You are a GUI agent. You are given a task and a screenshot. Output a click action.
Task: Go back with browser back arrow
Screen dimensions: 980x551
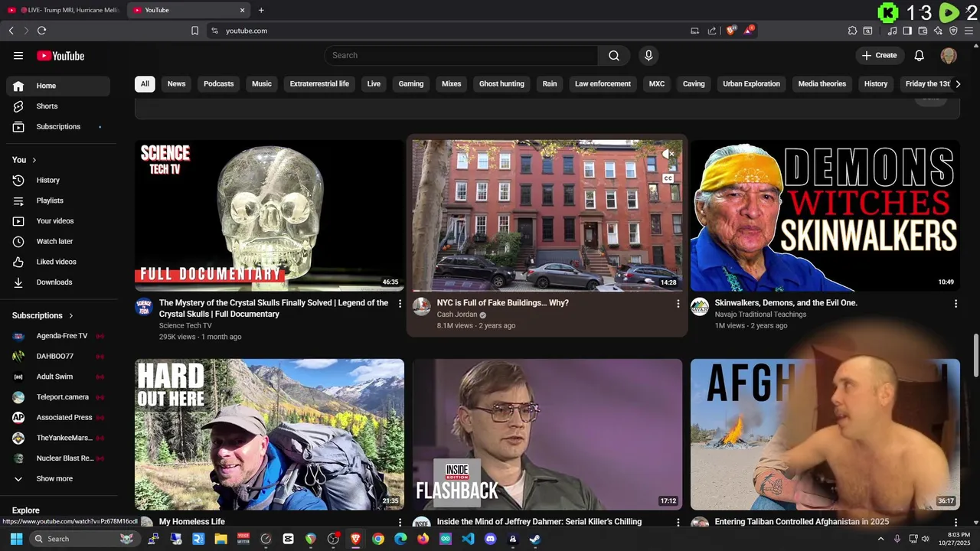11,31
